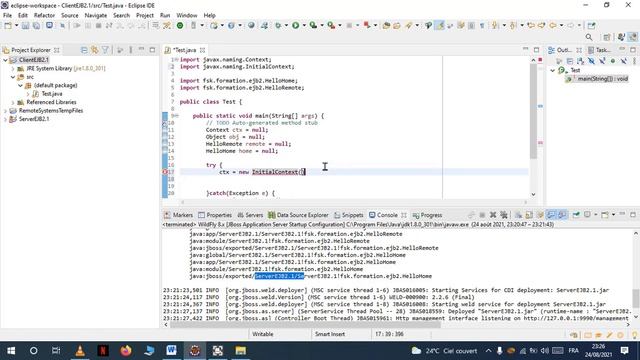This screenshot has height=360, width=640.
Task: Click the Windows Start button
Action: (x=11, y=351)
